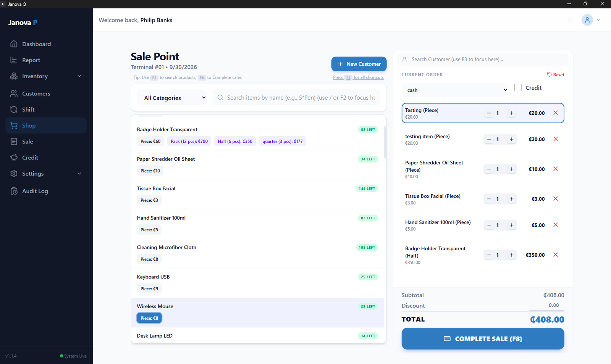The width and height of the screenshot is (611, 364).
Task: Add Keyboard USB Piece ₵9
Action: (149, 289)
